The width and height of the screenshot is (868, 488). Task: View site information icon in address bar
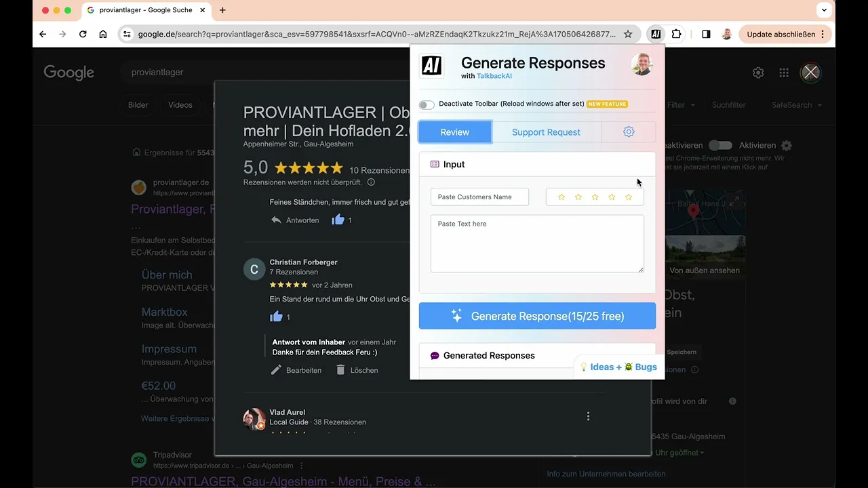tap(127, 34)
